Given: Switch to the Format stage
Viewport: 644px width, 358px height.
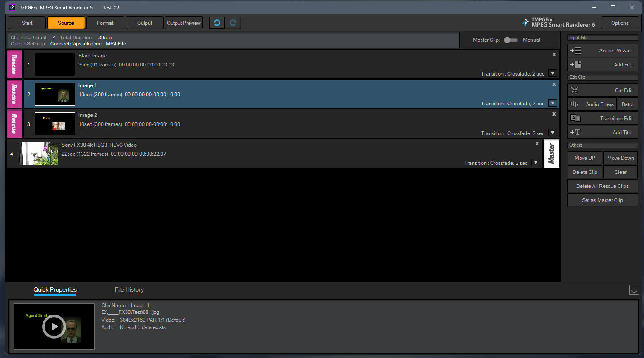Looking at the screenshot, I should pos(105,23).
